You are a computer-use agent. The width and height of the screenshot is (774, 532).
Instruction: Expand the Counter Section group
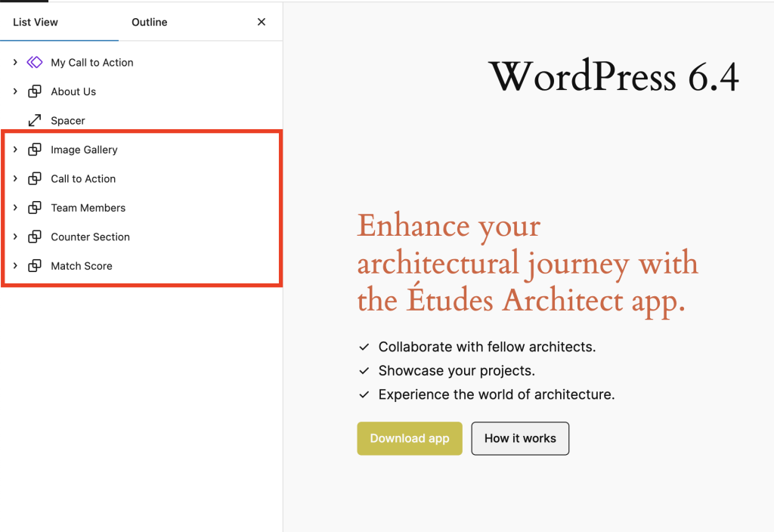[15, 237]
